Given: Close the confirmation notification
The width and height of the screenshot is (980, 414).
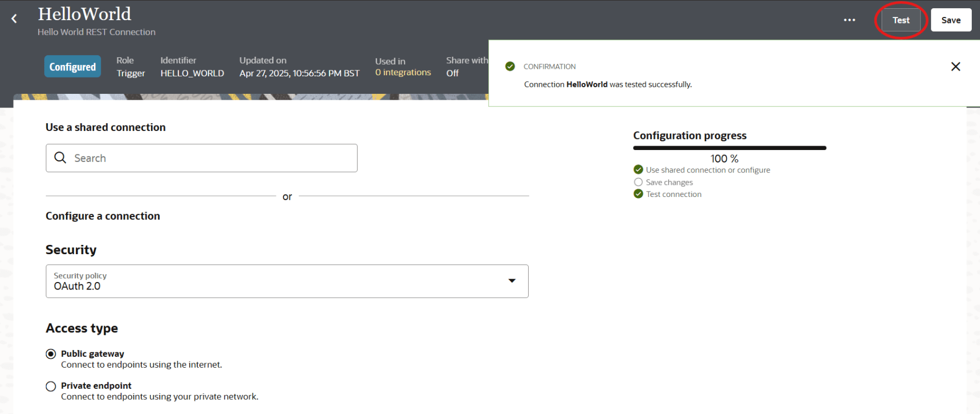Looking at the screenshot, I should tap(955, 67).
